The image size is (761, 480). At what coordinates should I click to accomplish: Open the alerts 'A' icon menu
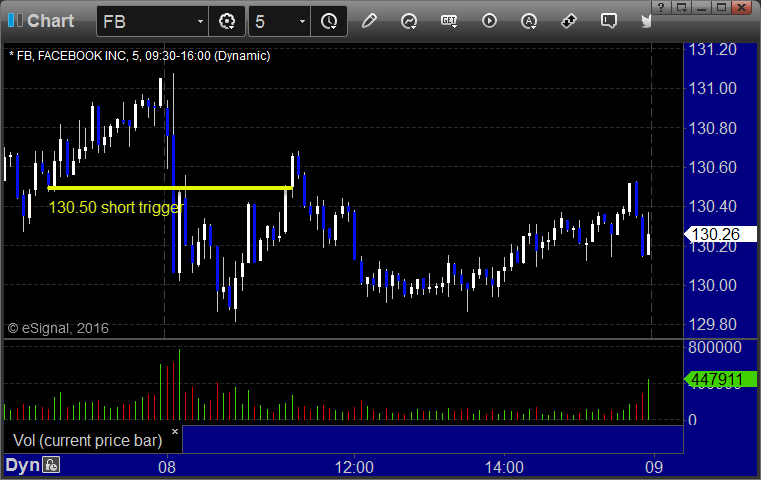pyautogui.click(x=529, y=21)
